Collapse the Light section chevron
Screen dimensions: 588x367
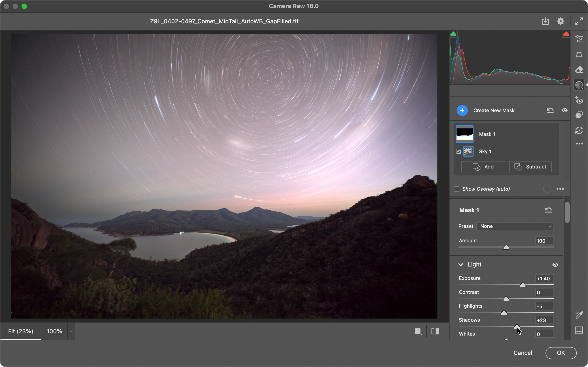pos(461,264)
